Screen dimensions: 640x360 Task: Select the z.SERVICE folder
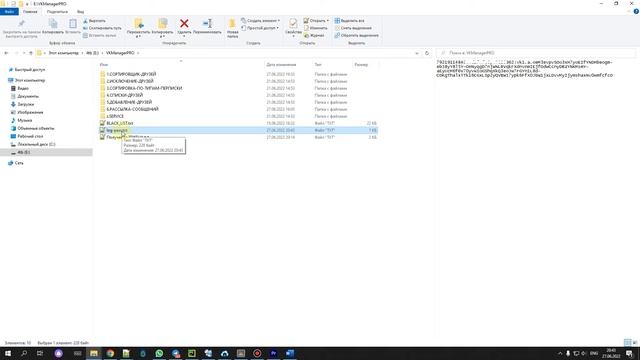click(x=115, y=116)
